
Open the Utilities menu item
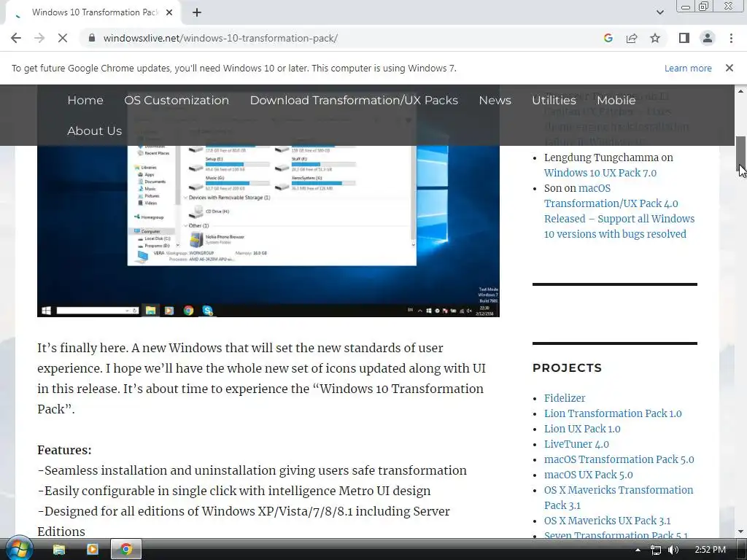(x=554, y=100)
